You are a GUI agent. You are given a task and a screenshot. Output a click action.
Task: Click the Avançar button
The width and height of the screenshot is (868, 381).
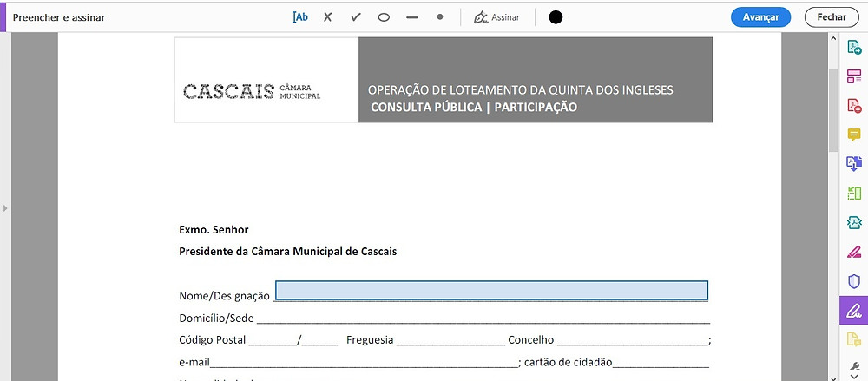point(760,17)
